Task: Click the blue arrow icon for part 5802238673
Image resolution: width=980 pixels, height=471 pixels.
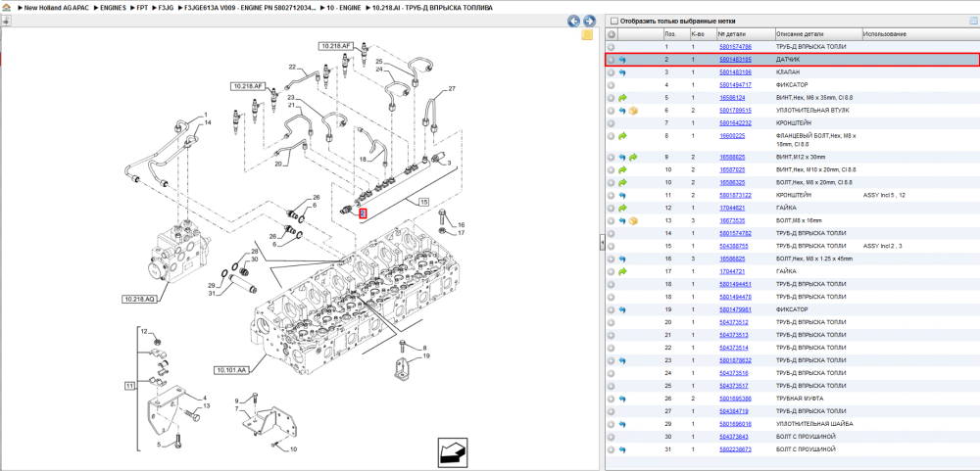Action: coord(622,449)
